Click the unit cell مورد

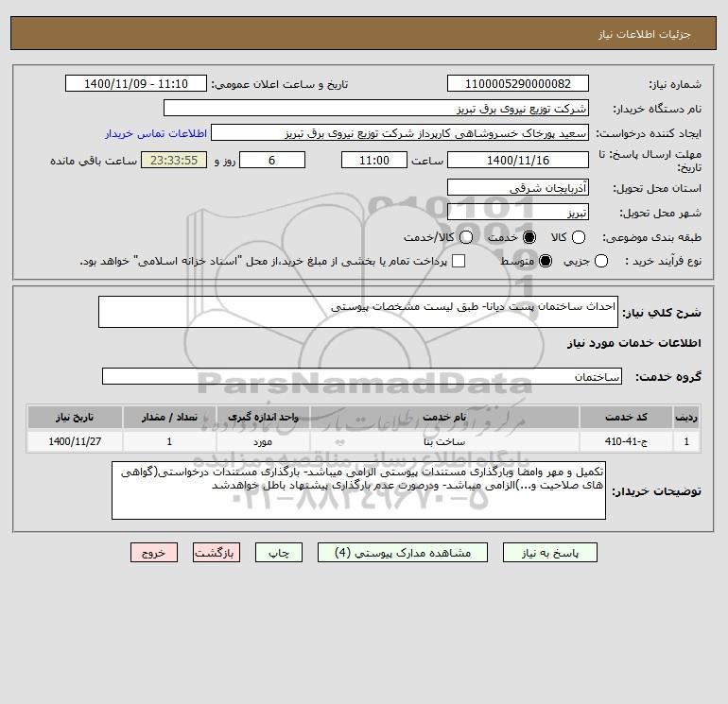coord(263,441)
